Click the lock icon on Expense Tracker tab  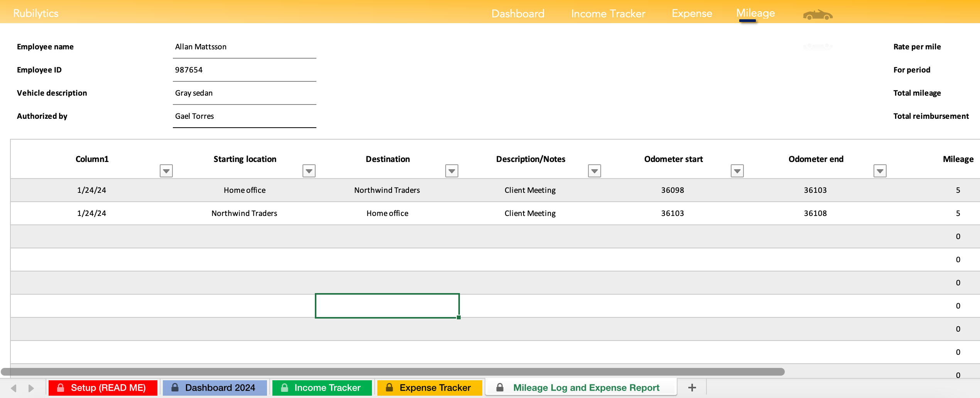389,388
